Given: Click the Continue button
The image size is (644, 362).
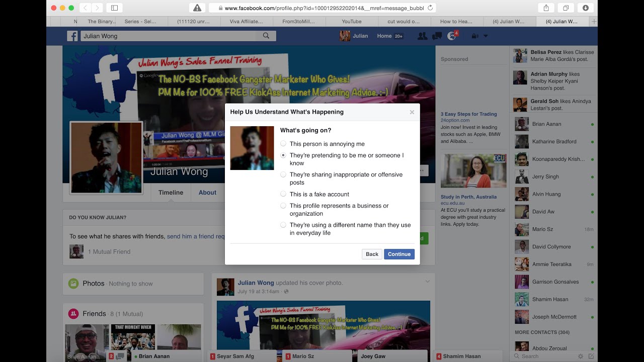Looking at the screenshot, I should (x=399, y=254).
